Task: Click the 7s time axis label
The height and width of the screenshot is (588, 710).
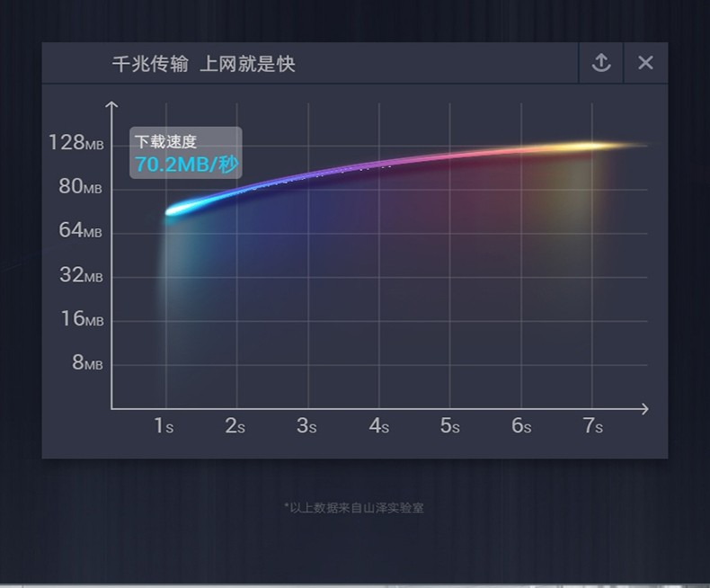Action: (x=592, y=426)
